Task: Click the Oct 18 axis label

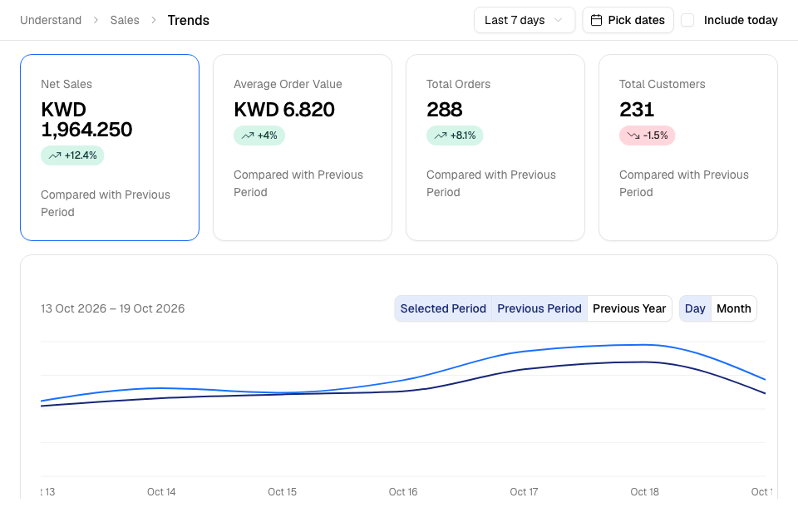Action: pos(644,492)
